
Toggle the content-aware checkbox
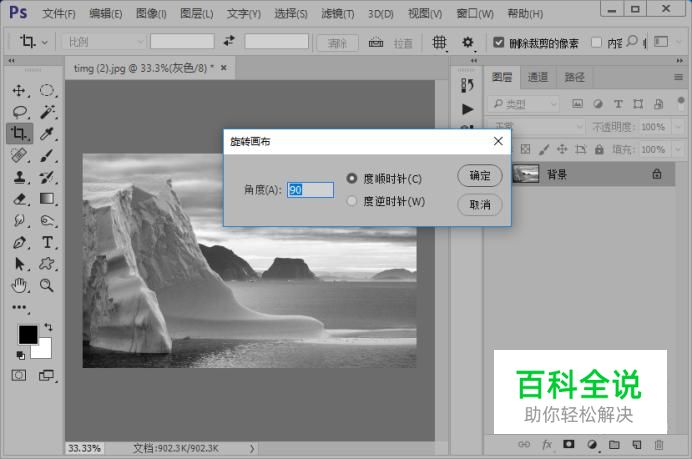(596, 42)
